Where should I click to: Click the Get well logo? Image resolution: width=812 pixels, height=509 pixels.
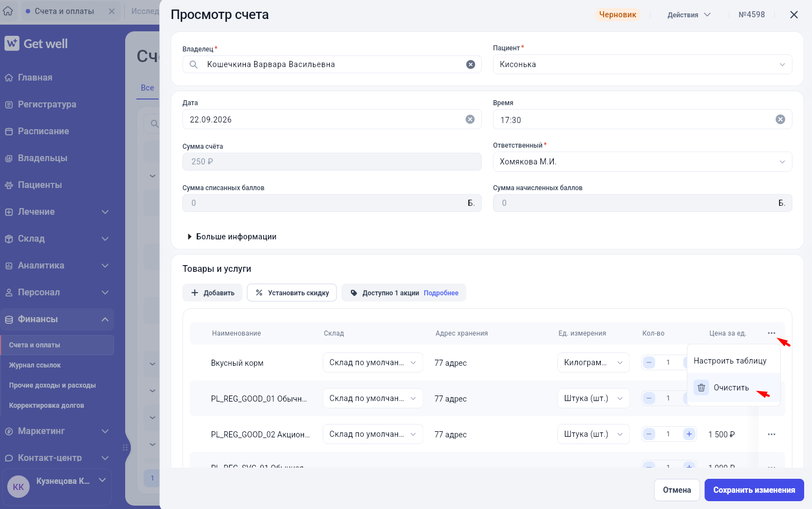point(36,44)
